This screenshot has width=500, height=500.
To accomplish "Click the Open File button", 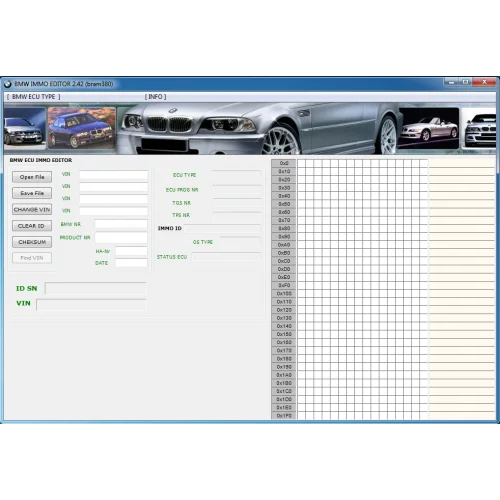I will pyautogui.click(x=32, y=177).
